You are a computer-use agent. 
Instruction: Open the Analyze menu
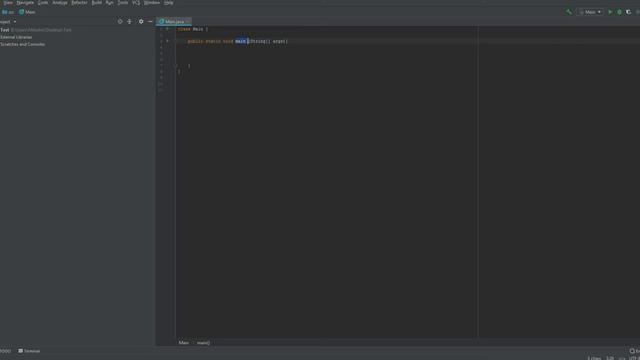click(60, 2)
